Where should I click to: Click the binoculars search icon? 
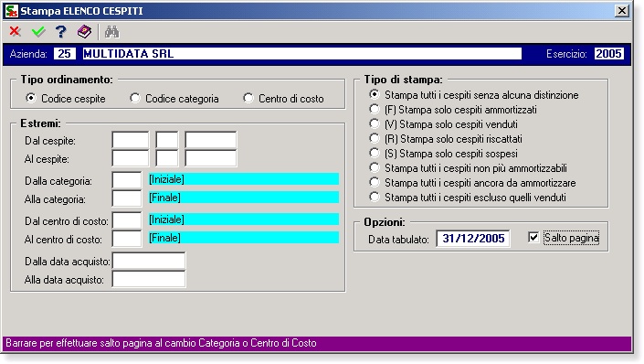111,31
